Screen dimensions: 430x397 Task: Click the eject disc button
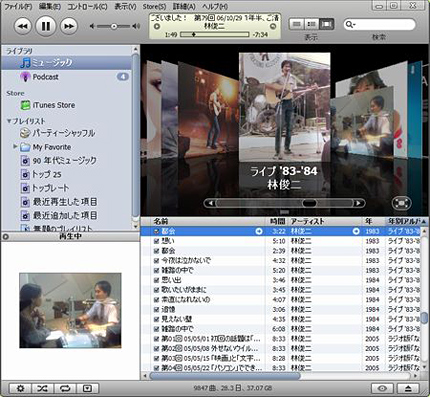(408, 388)
